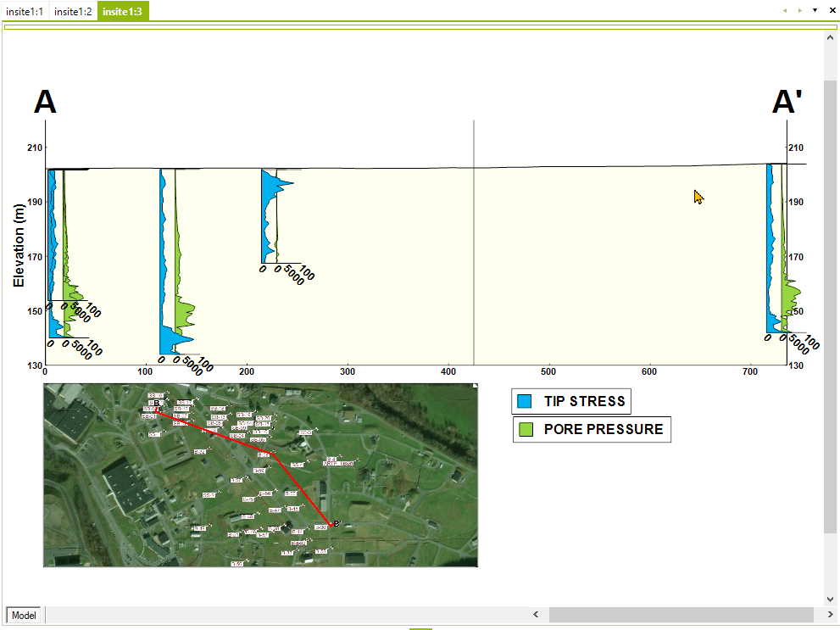Click the A' section end label
Image resolution: width=840 pixels, height=630 pixels.
coord(787,103)
